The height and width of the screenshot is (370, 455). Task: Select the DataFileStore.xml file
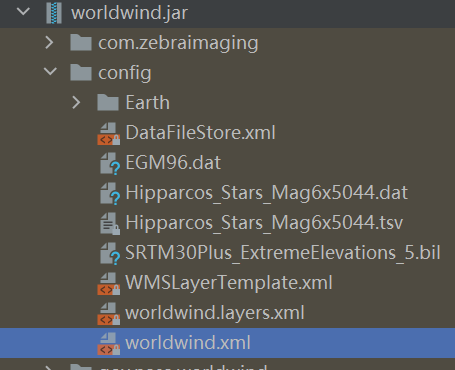[x=200, y=133]
